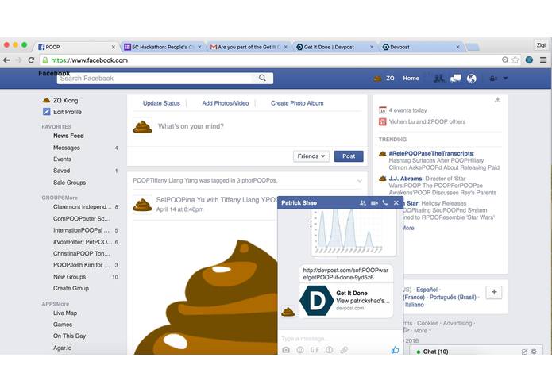
Task: Add friends to Patrick Shao chat
Action: click(x=363, y=203)
